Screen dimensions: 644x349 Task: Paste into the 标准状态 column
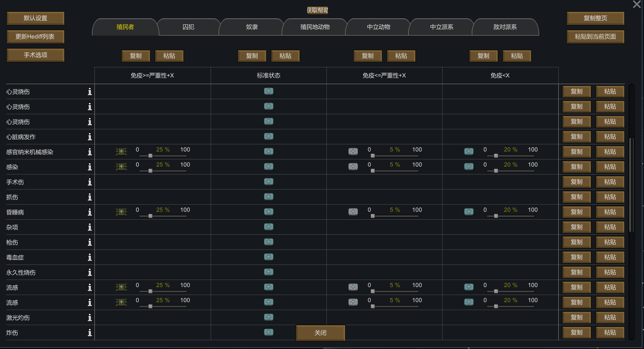[285, 56]
